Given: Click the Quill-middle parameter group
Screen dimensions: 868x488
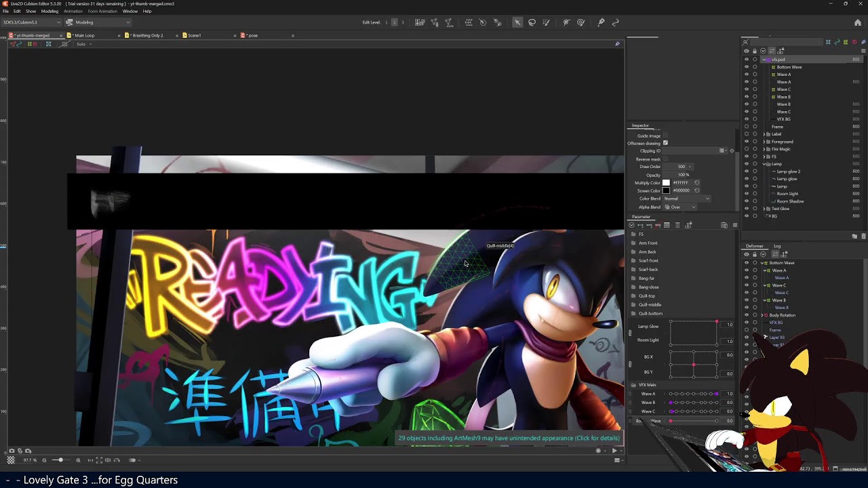Looking at the screenshot, I should pyautogui.click(x=650, y=305).
